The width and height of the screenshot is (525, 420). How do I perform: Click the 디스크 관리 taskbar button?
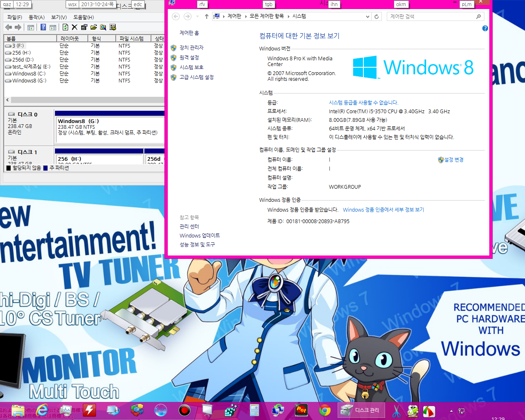tap(361, 410)
